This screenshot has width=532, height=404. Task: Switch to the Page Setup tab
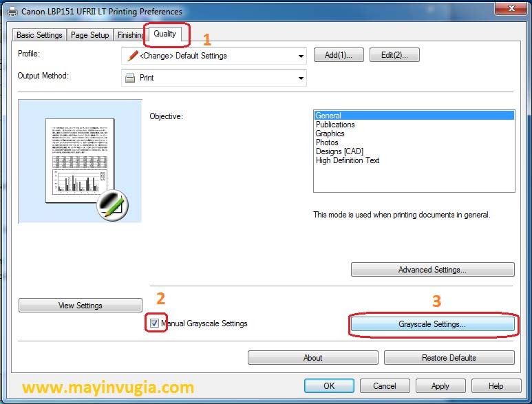click(x=90, y=35)
